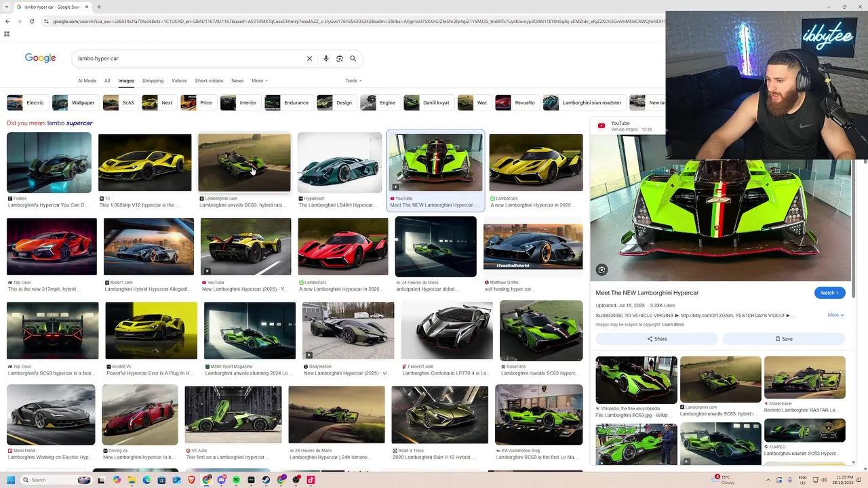Expand the More search types dropdown

coord(260,81)
